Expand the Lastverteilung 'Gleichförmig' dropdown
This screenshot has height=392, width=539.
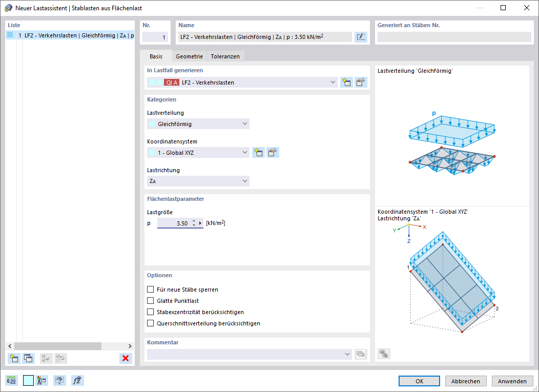coord(198,124)
